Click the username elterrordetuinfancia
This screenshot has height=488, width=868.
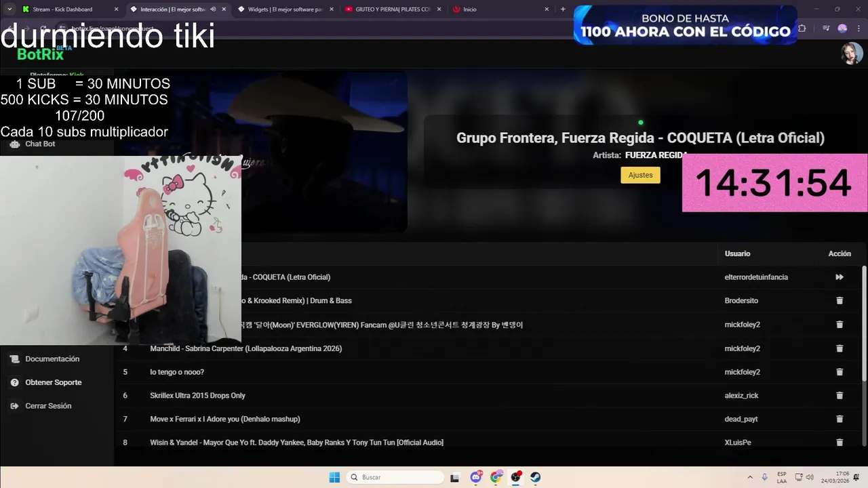point(756,277)
